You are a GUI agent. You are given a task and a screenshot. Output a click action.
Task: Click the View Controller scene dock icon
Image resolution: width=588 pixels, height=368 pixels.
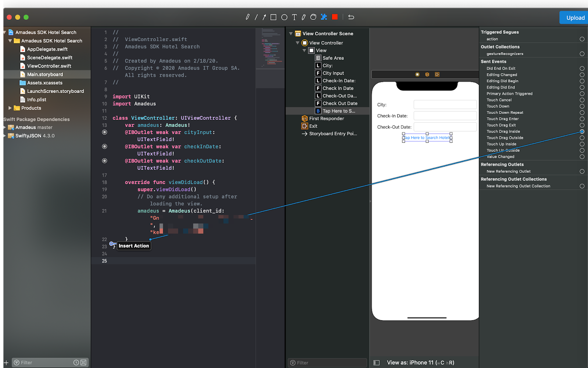point(417,74)
